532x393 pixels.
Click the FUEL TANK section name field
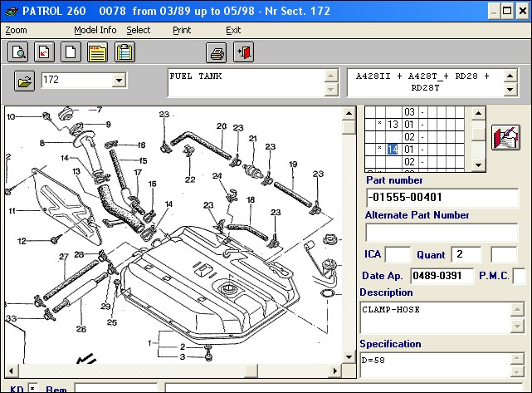pyautogui.click(x=246, y=82)
